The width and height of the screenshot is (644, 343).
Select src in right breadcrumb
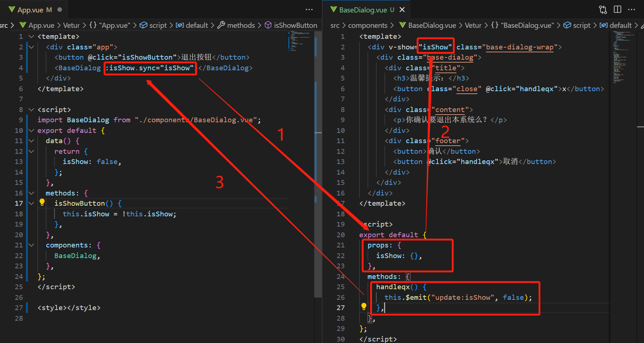335,25
